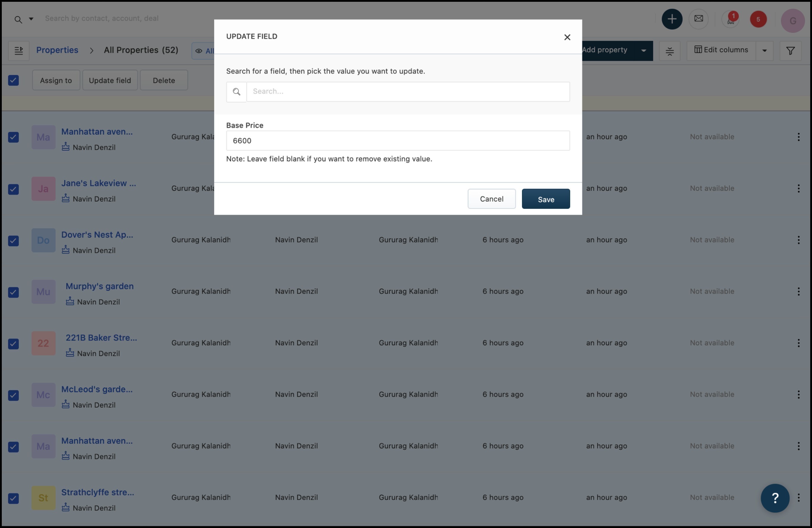Open more options for 221B Baker row
Image resolution: width=812 pixels, height=528 pixels.
pyautogui.click(x=798, y=343)
